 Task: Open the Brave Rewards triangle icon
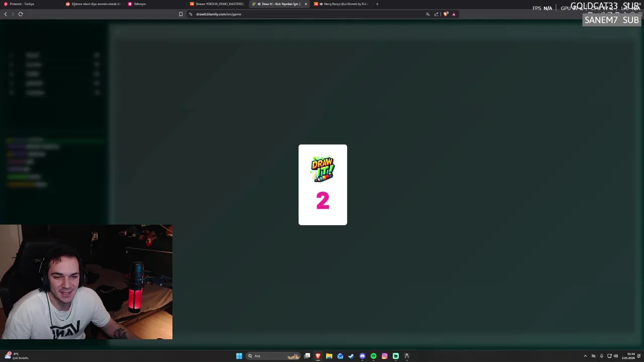coord(454,14)
